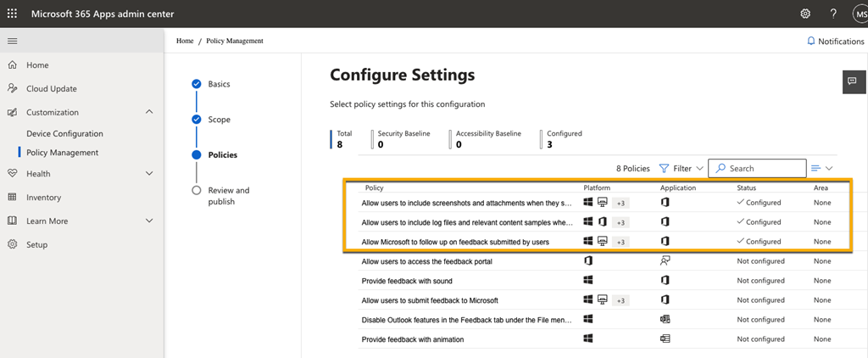Click the Inventory grid icon
The height and width of the screenshot is (358, 868).
pos(12,198)
